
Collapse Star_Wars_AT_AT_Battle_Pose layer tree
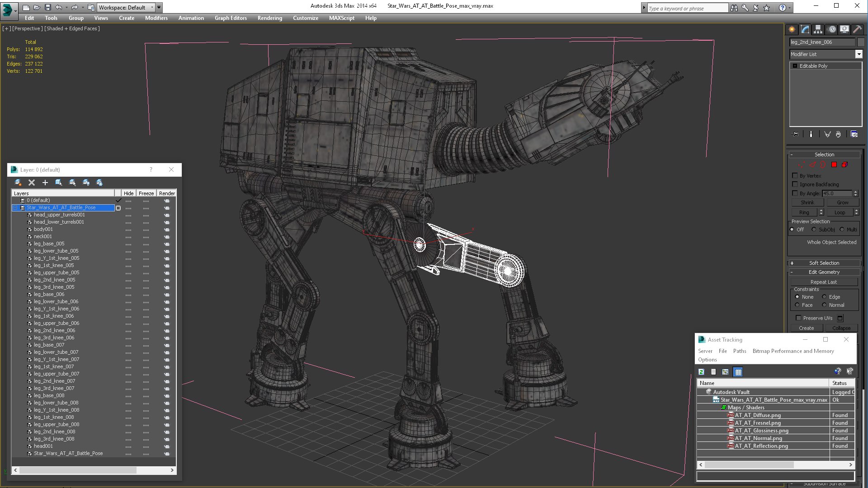tap(15, 208)
